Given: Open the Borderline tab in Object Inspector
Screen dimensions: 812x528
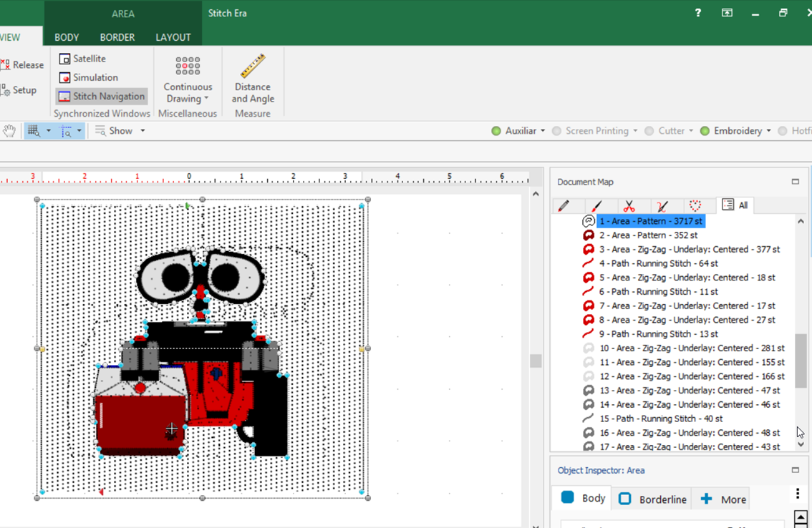Looking at the screenshot, I should pos(652,499).
